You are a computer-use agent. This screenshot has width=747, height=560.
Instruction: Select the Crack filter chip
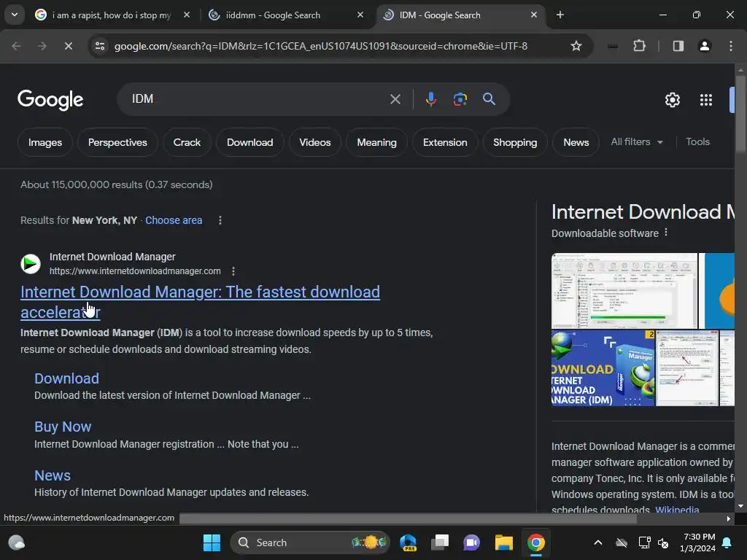pos(187,142)
